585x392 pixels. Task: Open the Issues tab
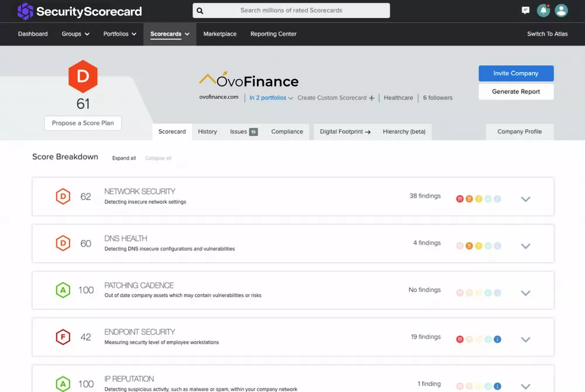(x=243, y=132)
